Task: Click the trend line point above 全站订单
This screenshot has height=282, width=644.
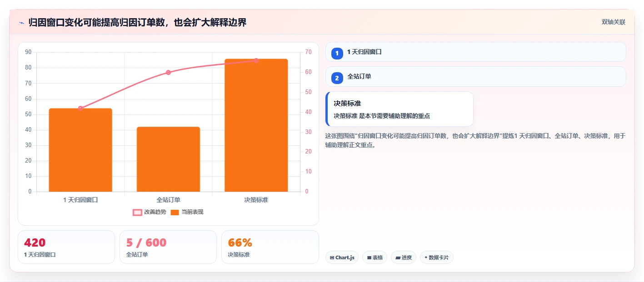Action: point(168,72)
